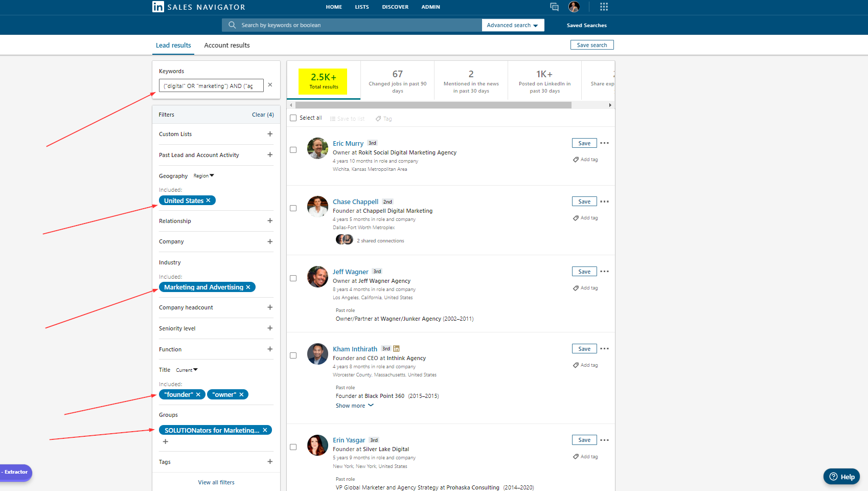868x491 pixels.
Task: Click keyword search input field
Action: 352,25
